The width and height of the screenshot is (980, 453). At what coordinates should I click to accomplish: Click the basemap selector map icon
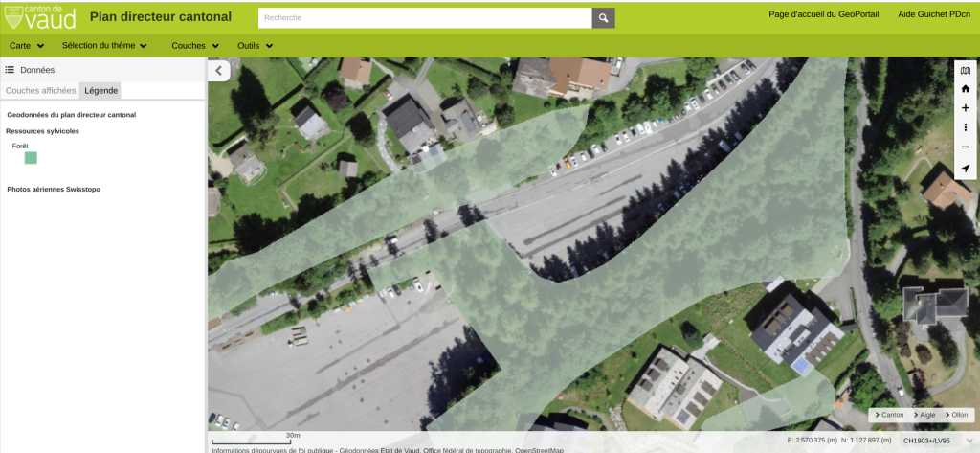966,71
